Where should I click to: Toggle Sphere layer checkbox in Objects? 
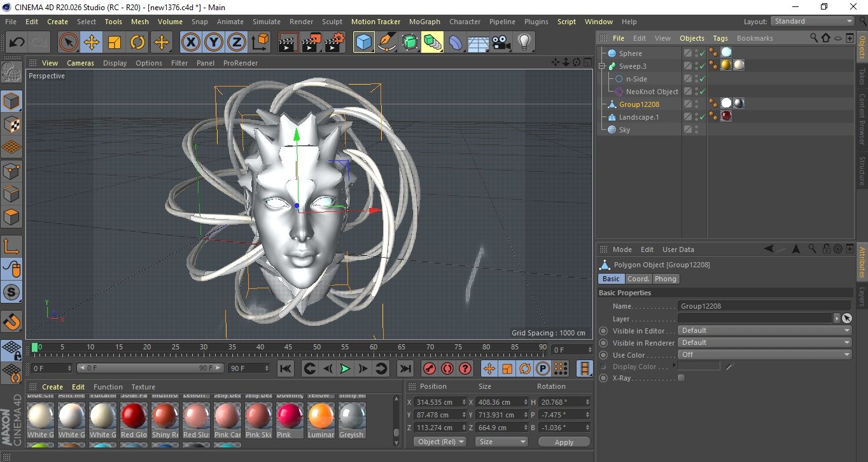688,53
